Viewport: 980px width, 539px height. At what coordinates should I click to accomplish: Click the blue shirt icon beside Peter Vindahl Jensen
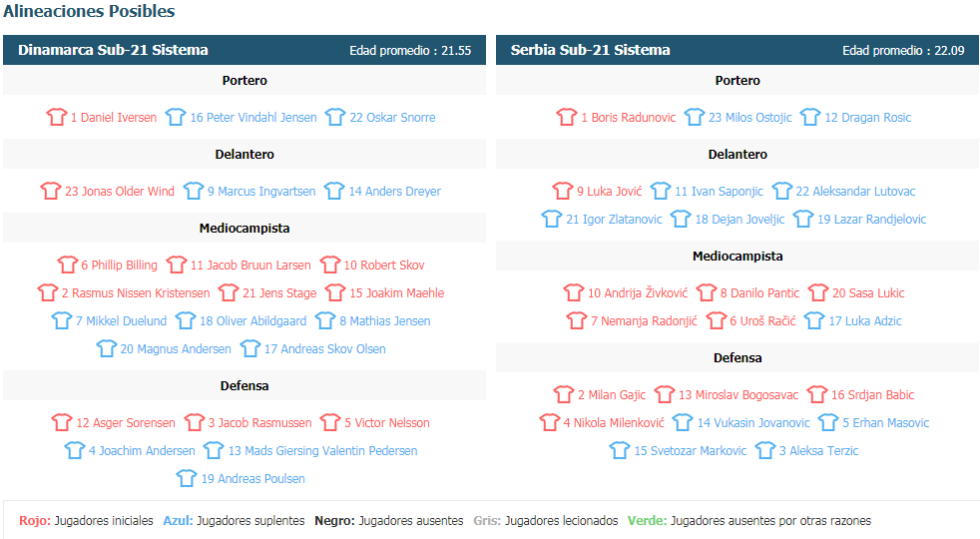point(176,117)
